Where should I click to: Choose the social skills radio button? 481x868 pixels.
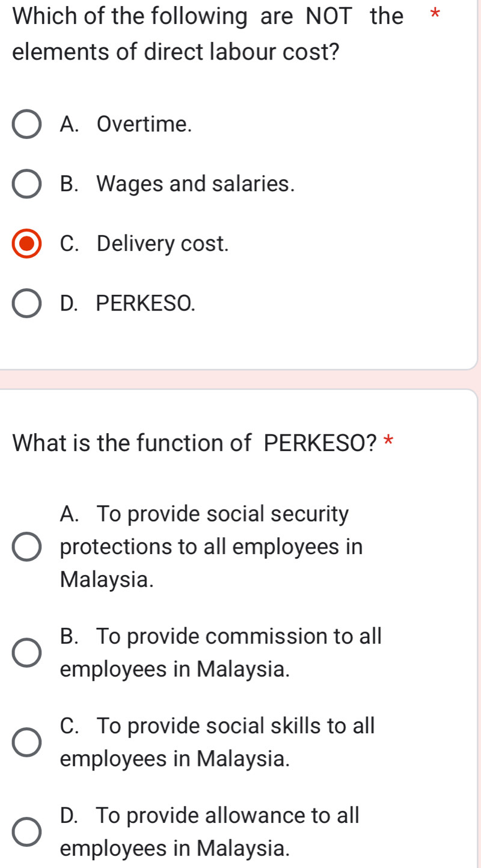click(x=27, y=742)
